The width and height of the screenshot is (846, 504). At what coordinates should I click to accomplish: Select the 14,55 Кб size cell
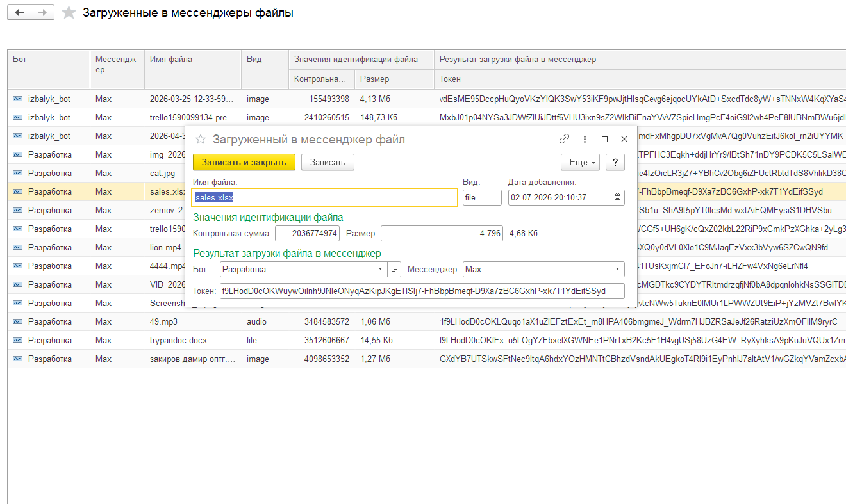(x=394, y=340)
